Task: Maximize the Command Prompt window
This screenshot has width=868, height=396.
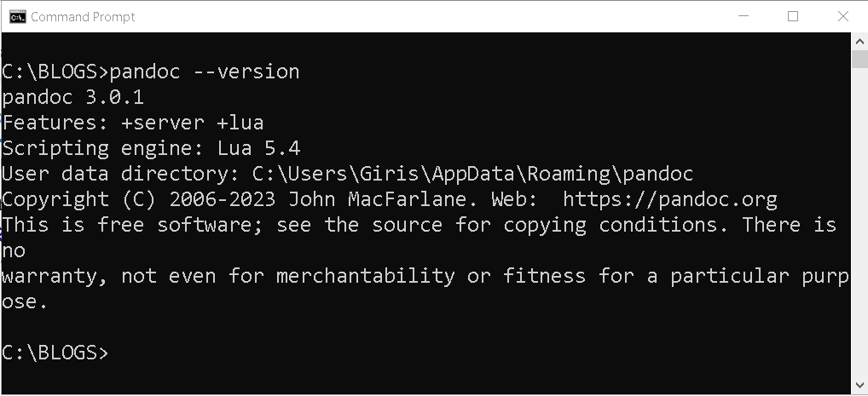Action: [x=793, y=16]
